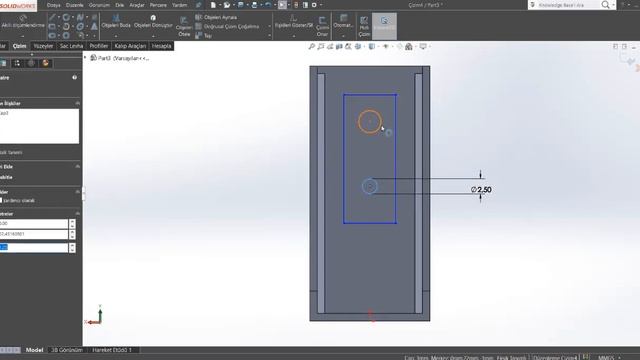Select the Line sketch tool

click(x=52, y=17)
